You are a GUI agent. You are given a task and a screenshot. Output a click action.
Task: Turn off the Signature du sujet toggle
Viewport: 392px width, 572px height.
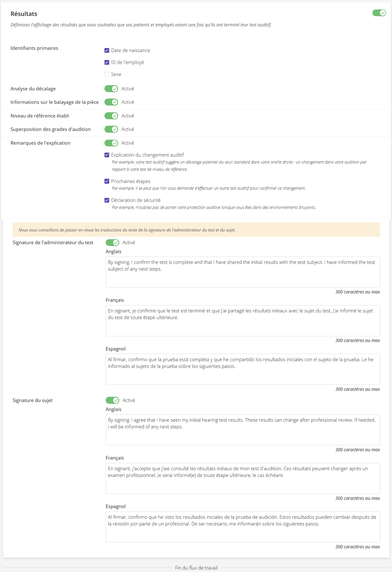(112, 400)
